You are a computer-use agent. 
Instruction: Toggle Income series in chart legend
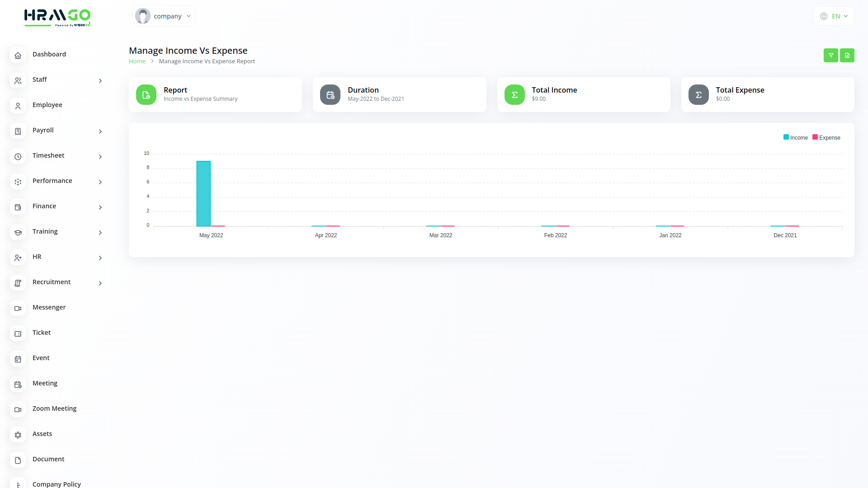(x=796, y=137)
